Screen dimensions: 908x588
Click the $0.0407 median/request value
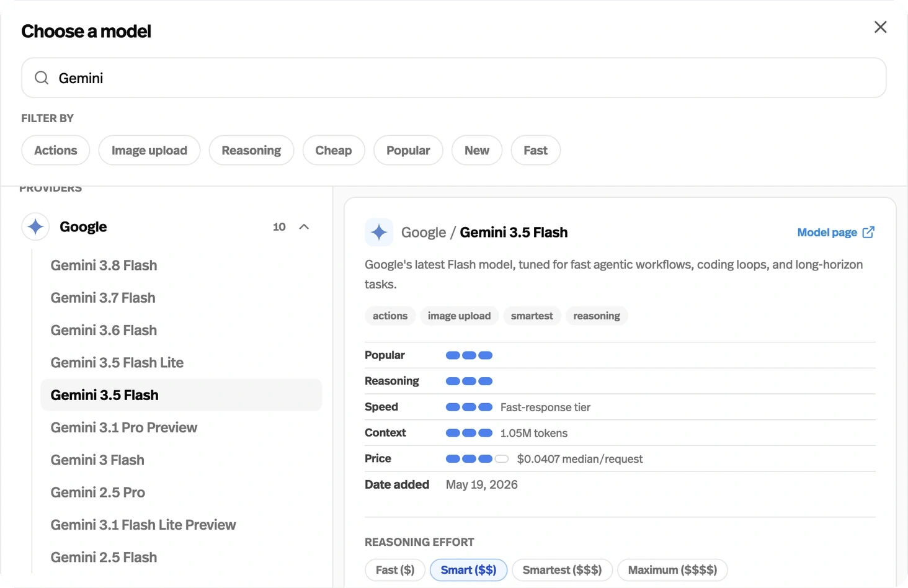pos(580,459)
